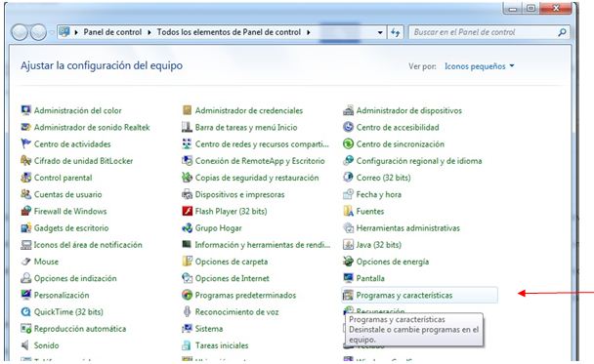
Task: Click Todos los elementos de Panel de control breadcrumb
Action: pos(229,32)
